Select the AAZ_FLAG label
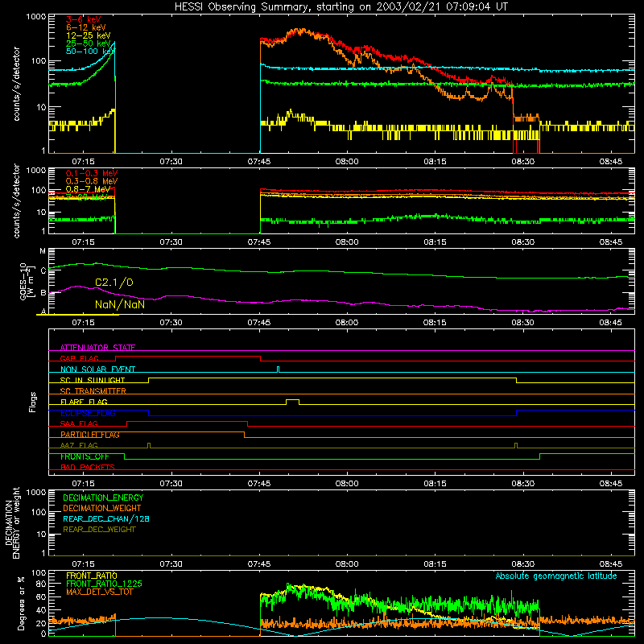Viewport: 644px width, 644px height. [79, 445]
